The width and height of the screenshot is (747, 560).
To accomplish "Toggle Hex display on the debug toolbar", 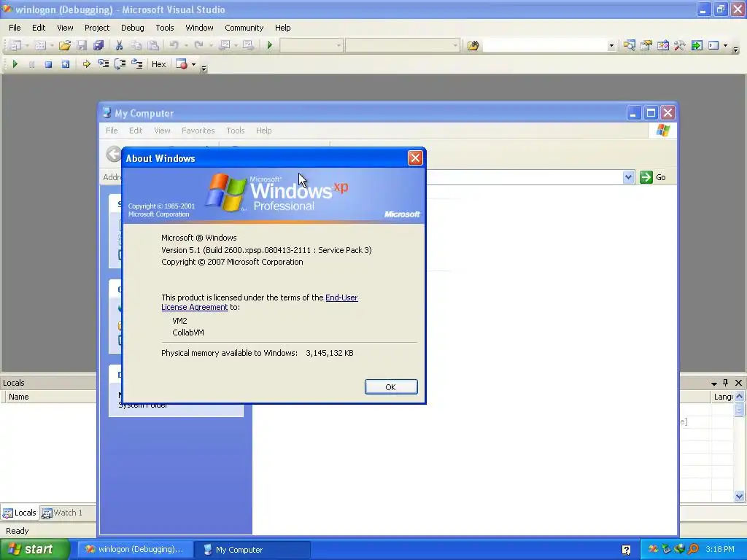I will coord(158,64).
